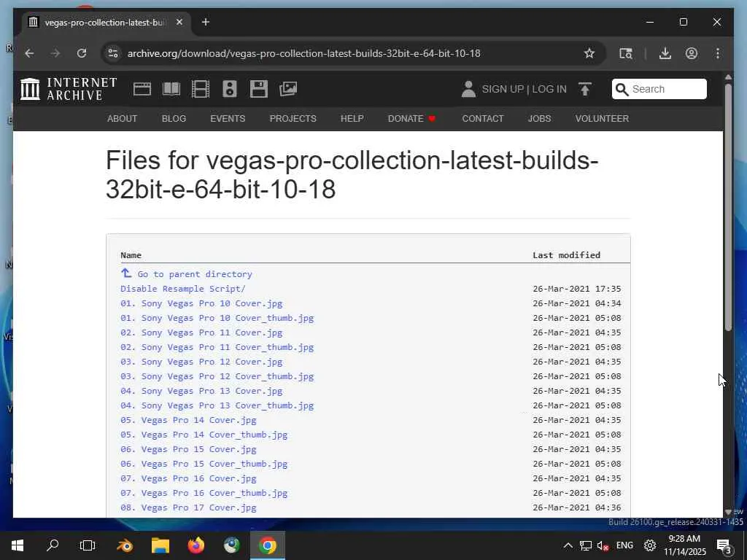This screenshot has width=747, height=560.
Task: Open 07. Vegas Pro 16 Cover.jpg
Action: 188,478
